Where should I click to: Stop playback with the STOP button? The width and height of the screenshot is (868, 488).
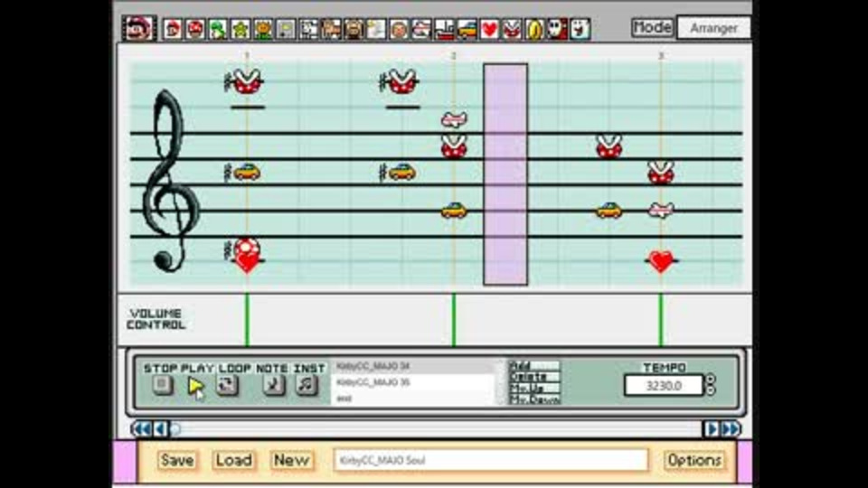(162, 384)
